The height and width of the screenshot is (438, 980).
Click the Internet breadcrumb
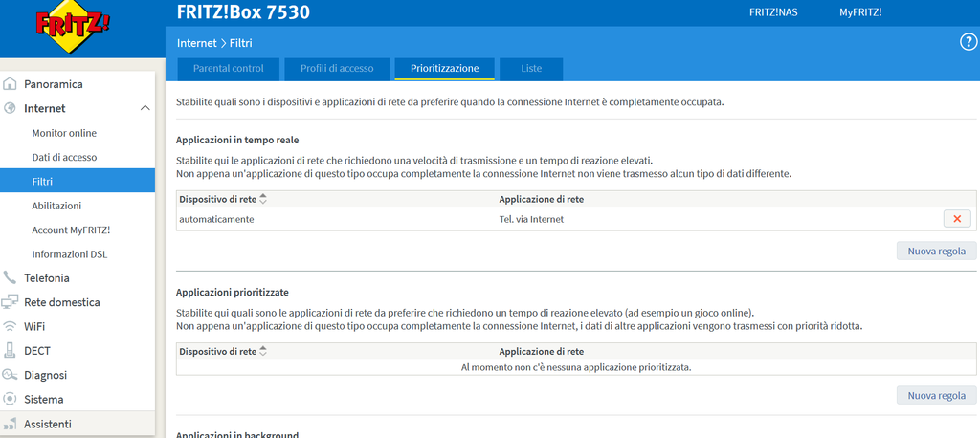coord(195,43)
